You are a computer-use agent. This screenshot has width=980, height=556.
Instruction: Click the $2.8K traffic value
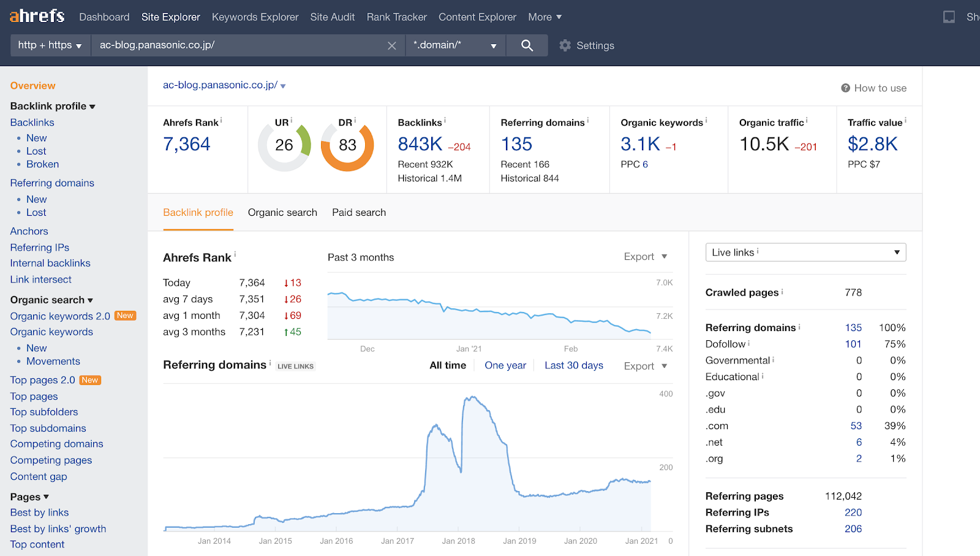(872, 144)
